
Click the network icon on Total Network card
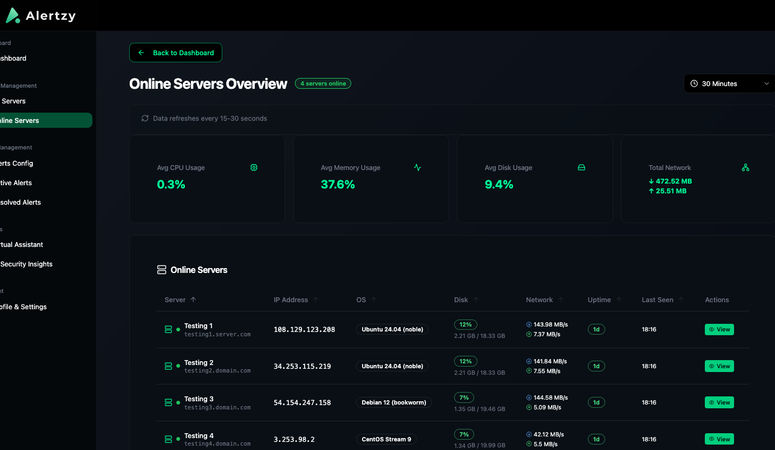745,168
